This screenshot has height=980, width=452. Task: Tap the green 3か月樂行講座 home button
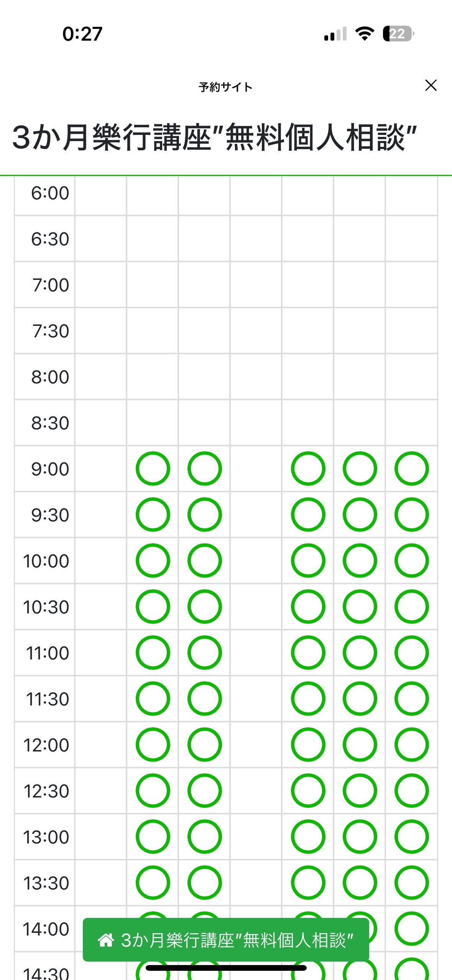tap(226, 940)
